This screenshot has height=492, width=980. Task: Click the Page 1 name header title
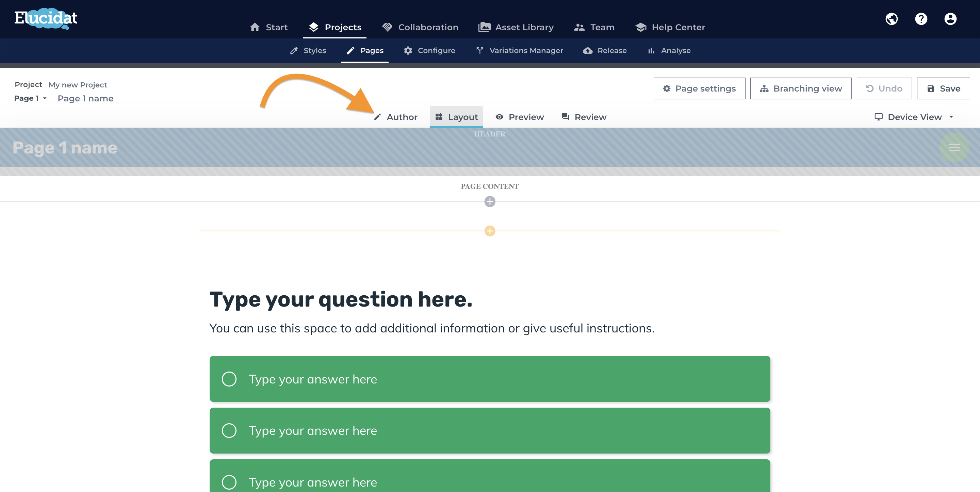[x=65, y=148]
